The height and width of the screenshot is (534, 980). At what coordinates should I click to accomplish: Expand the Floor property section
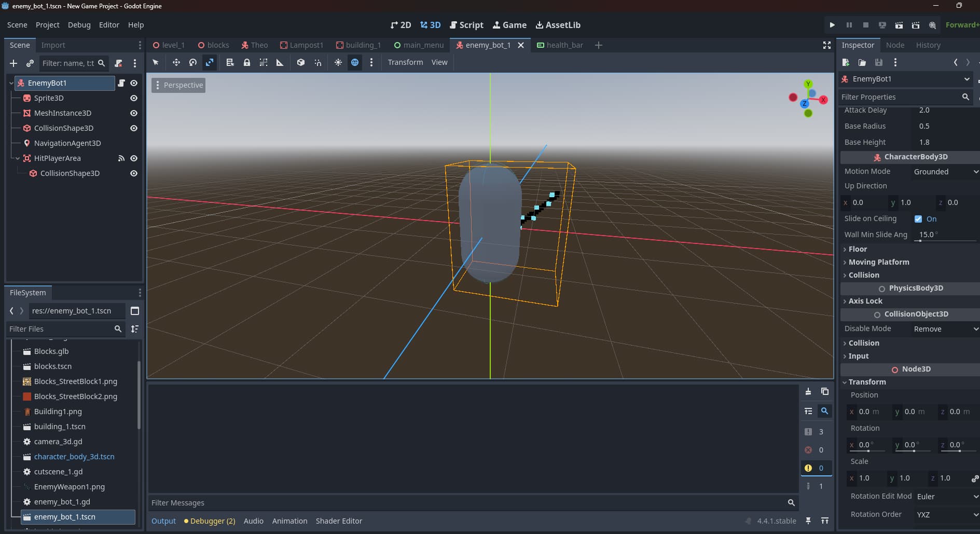pos(858,249)
